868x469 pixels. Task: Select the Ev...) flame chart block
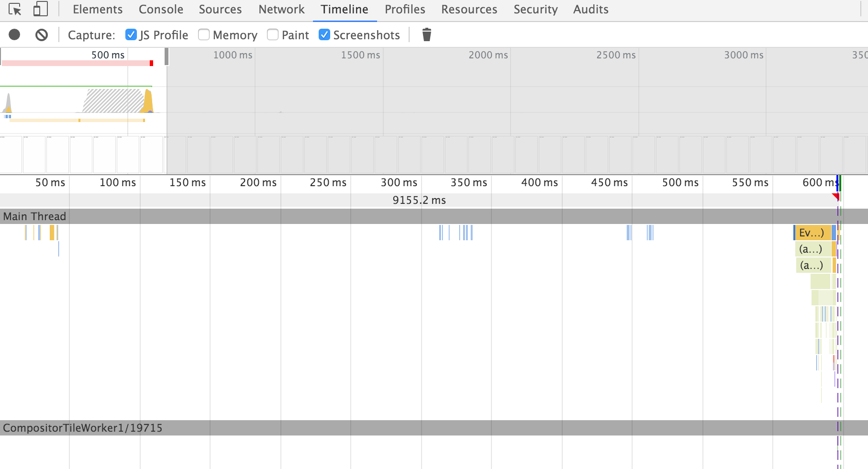point(812,233)
